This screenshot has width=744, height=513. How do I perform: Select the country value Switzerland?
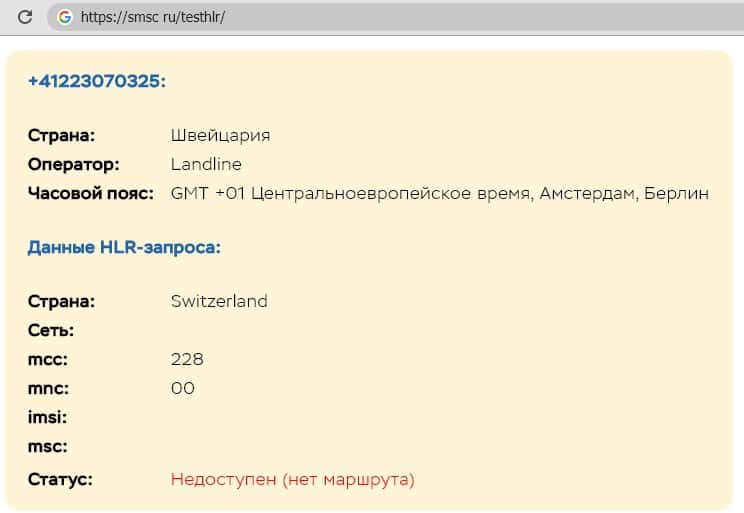coord(219,301)
